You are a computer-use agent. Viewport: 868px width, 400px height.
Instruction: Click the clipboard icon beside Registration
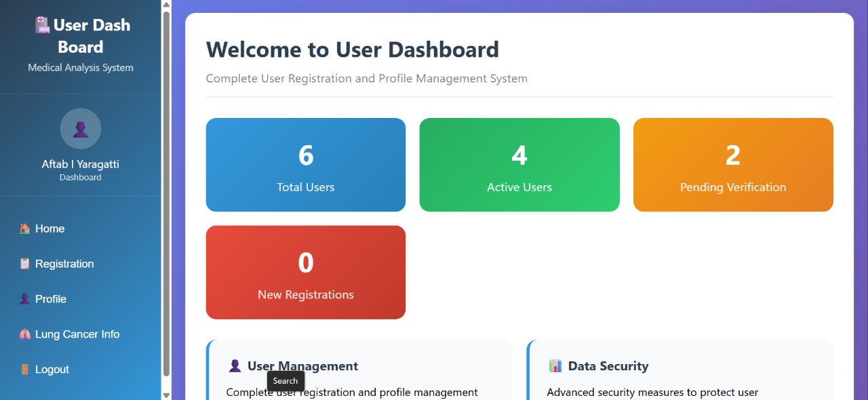pyautogui.click(x=24, y=264)
